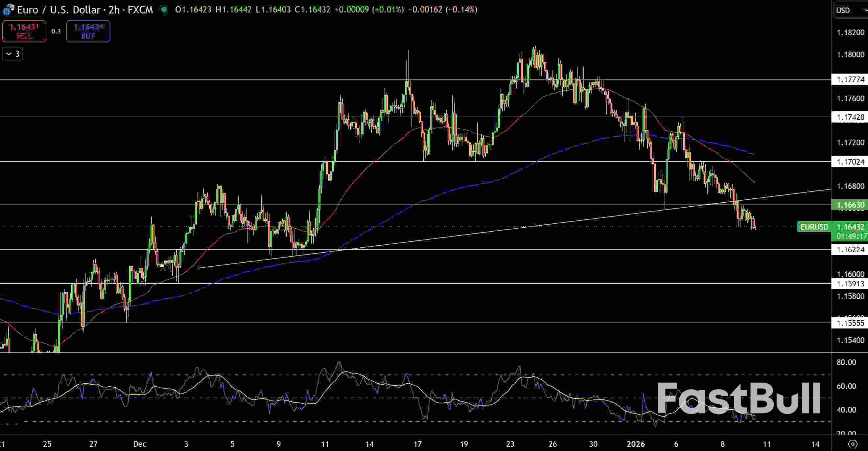
Task: Click the green market status dot
Action: click(164, 10)
